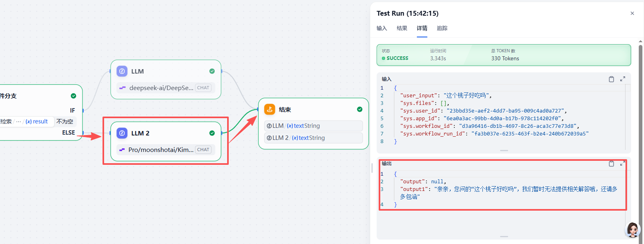Open the 追踪 tab
The width and height of the screenshot is (644, 244).
pos(442,28)
